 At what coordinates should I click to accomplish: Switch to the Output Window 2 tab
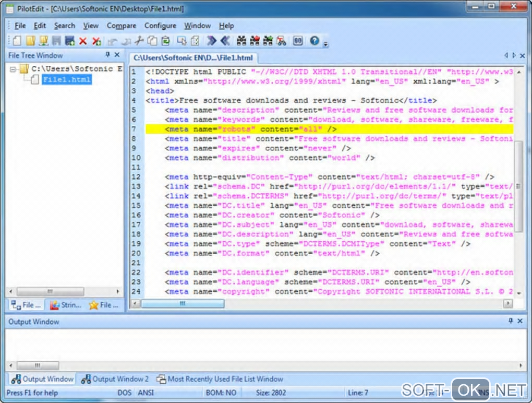[115, 379]
